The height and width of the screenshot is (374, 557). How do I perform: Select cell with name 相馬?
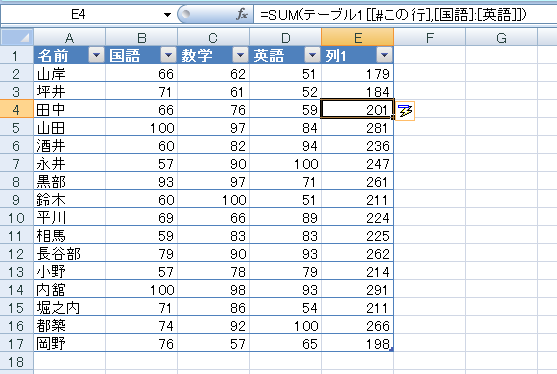pos(70,235)
